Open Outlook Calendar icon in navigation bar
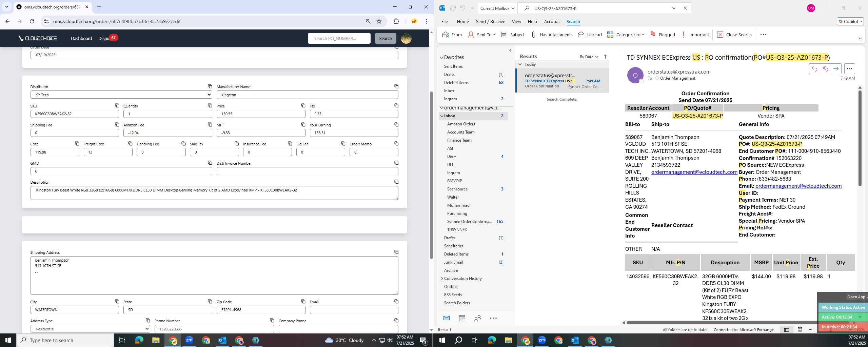The width and height of the screenshot is (868, 347). [462, 318]
